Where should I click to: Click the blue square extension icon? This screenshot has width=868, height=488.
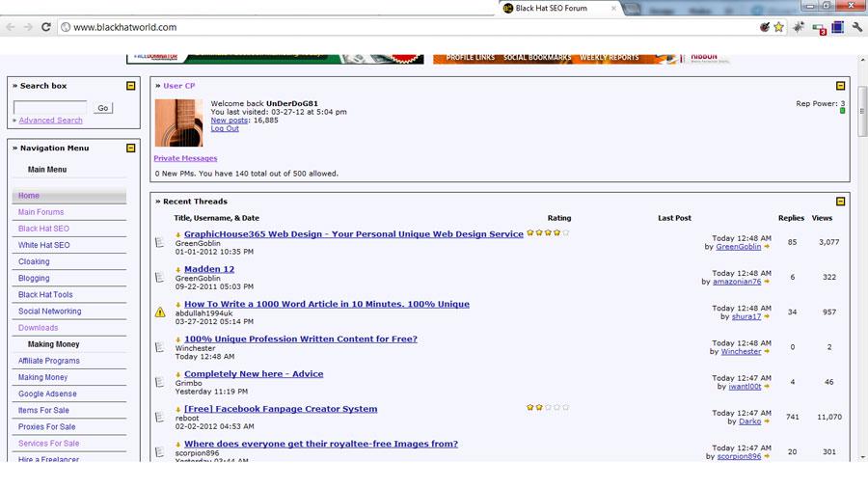tap(837, 27)
